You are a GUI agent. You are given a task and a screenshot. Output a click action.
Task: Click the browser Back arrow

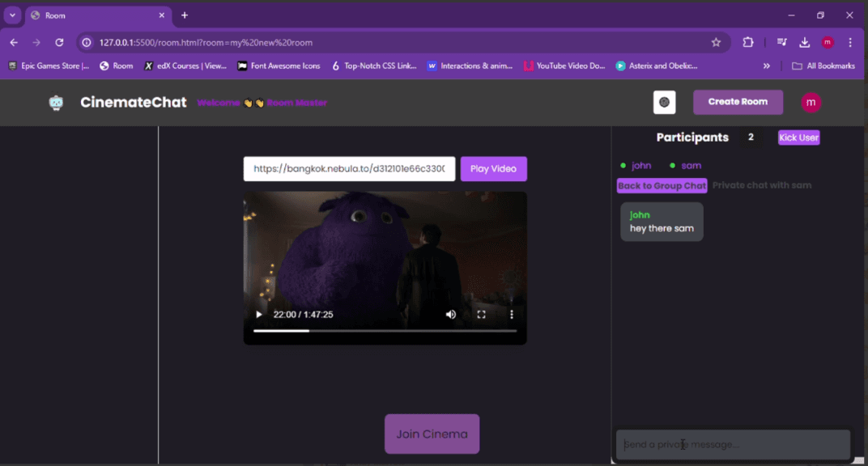point(14,43)
